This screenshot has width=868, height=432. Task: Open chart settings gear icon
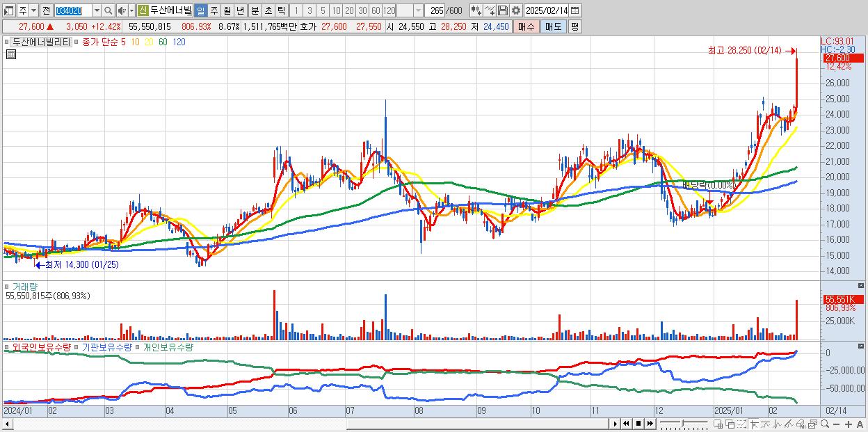pos(516,10)
